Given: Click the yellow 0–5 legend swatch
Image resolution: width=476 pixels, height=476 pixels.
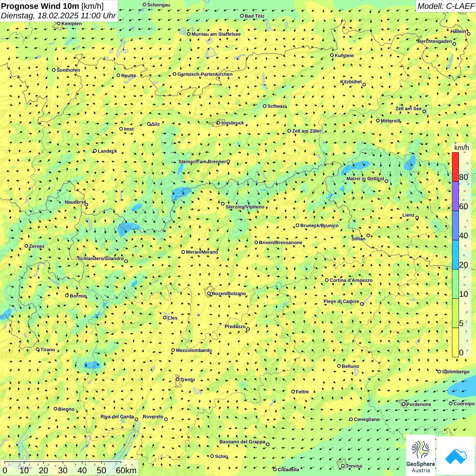Looking at the screenshot, I should coord(455,342).
